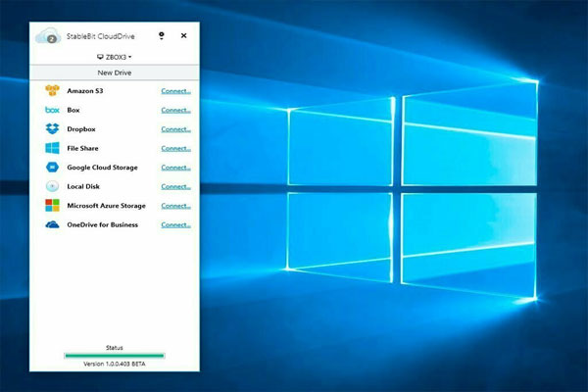Click the Local Disk disc icon
The image size is (588, 392).
(52, 186)
